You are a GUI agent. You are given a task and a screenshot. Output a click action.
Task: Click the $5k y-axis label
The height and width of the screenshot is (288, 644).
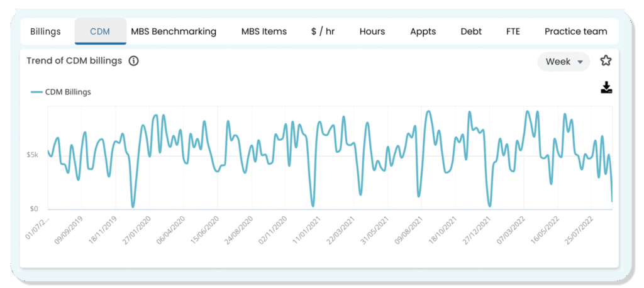pos(33,155)
